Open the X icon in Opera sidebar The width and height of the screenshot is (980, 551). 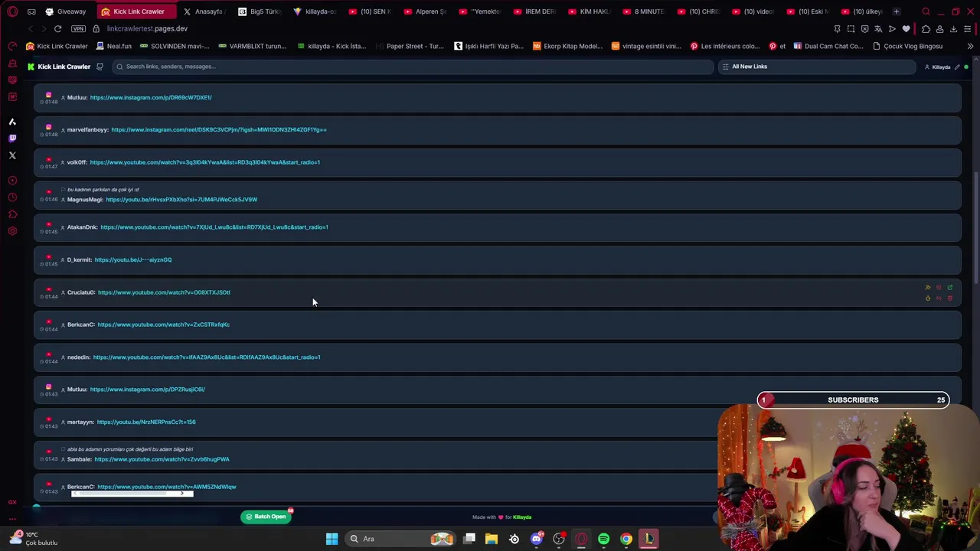tap(12, 155)
